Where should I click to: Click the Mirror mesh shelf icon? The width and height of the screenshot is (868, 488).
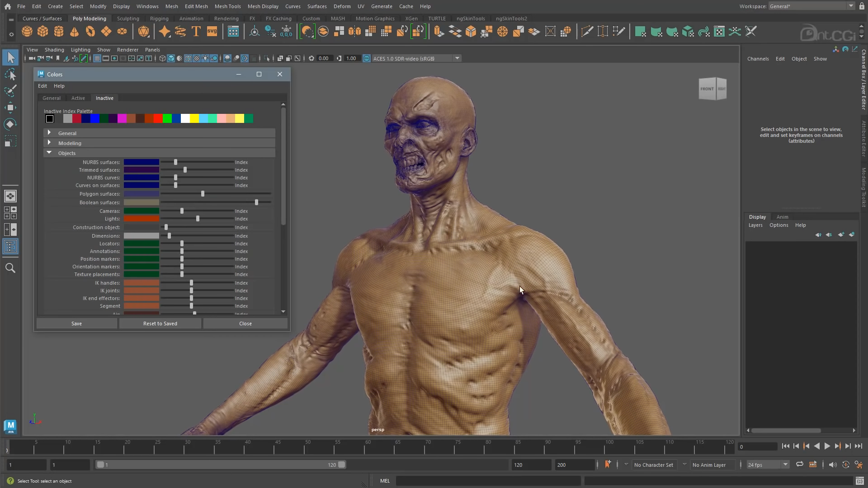[355, 32]
